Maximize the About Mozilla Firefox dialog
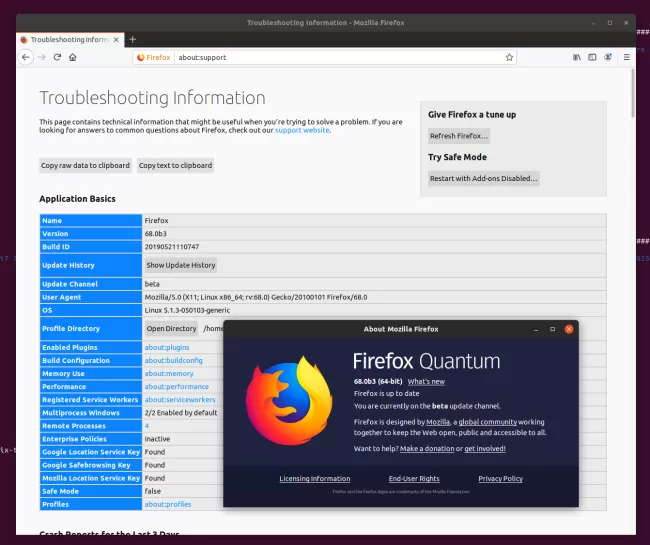Screen dimensions: 650x545 click(x=552, y=329)
